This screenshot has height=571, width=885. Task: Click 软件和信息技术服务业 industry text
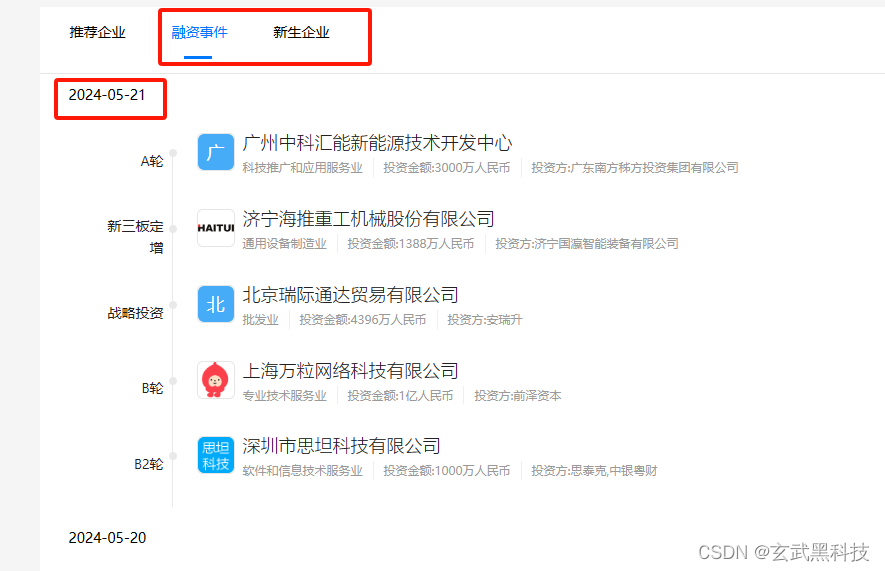tap(303, 471)
